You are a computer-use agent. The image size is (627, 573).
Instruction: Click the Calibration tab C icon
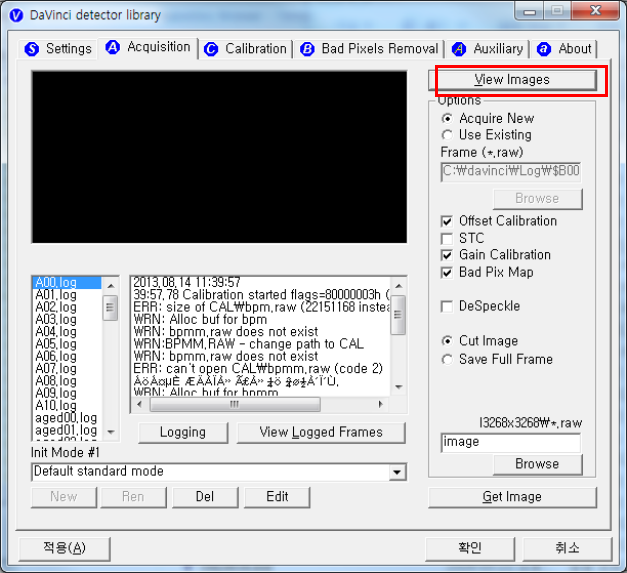click(x=211, y=49)
